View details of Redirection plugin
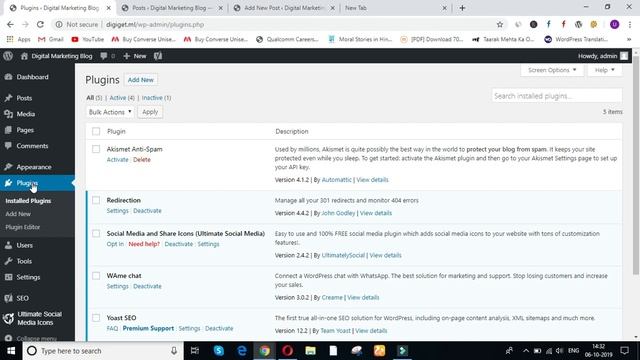This screenshot has height=360, width=640. pos(376,213)
